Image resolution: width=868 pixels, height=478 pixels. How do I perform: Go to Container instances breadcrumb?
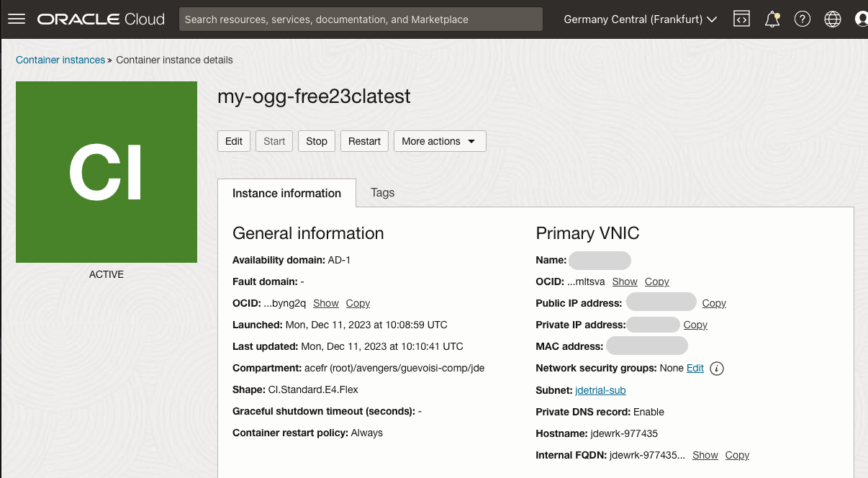tap(60, 60)
